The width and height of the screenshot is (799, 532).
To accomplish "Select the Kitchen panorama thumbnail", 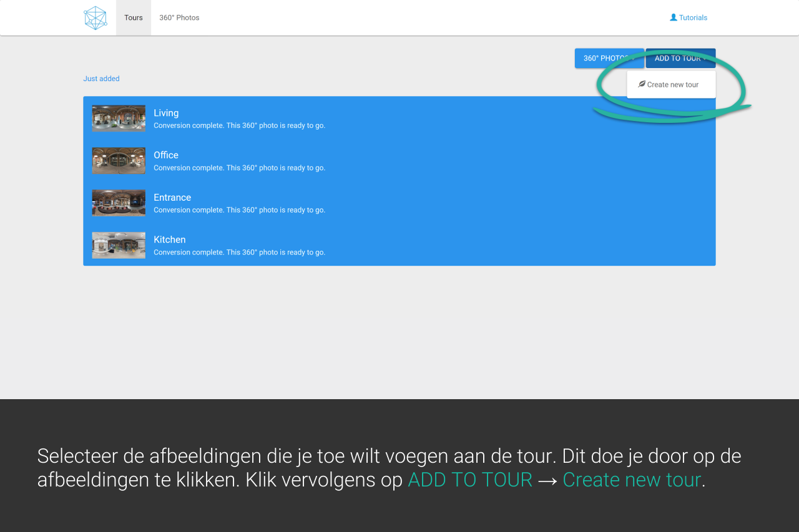I will (119, 245).
